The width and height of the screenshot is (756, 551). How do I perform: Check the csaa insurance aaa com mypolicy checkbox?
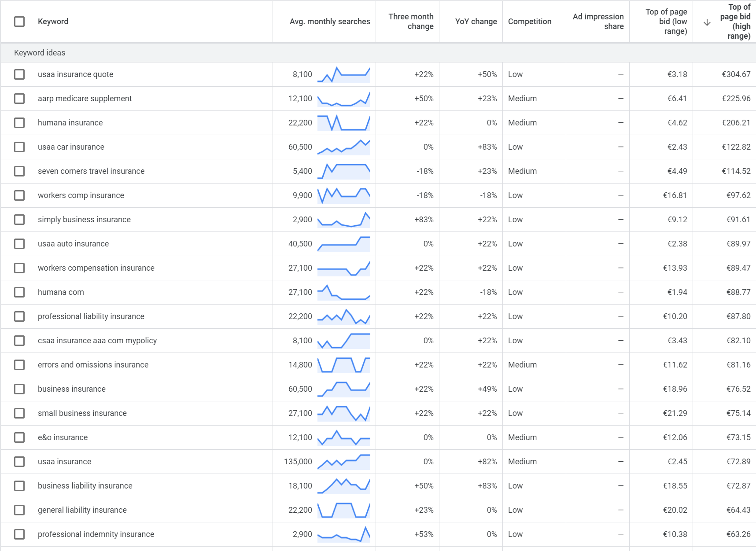(x=19, y=341)
